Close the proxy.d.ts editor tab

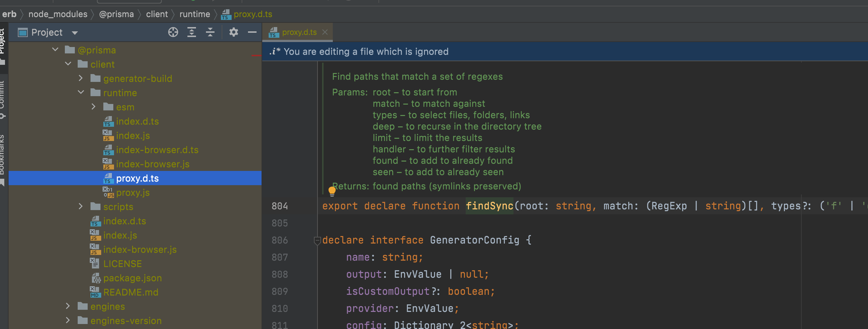click(325, 32)
